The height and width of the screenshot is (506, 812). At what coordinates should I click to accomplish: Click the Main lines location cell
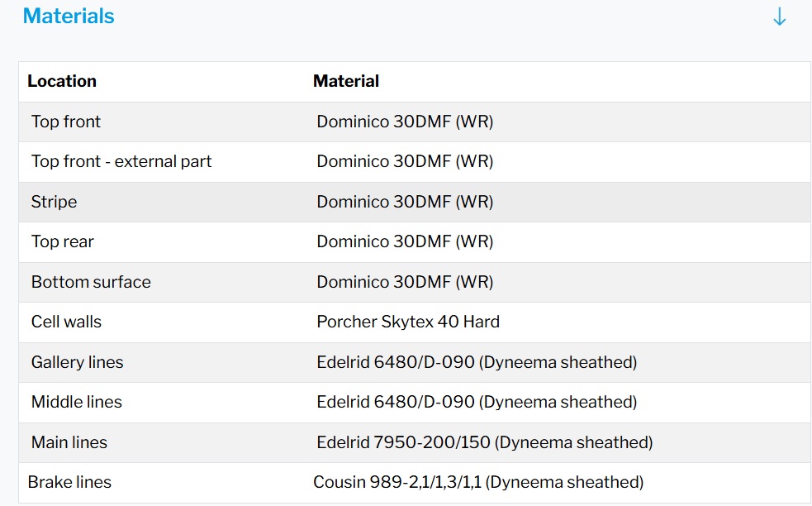pyautogui.click(x=69, y=442)
